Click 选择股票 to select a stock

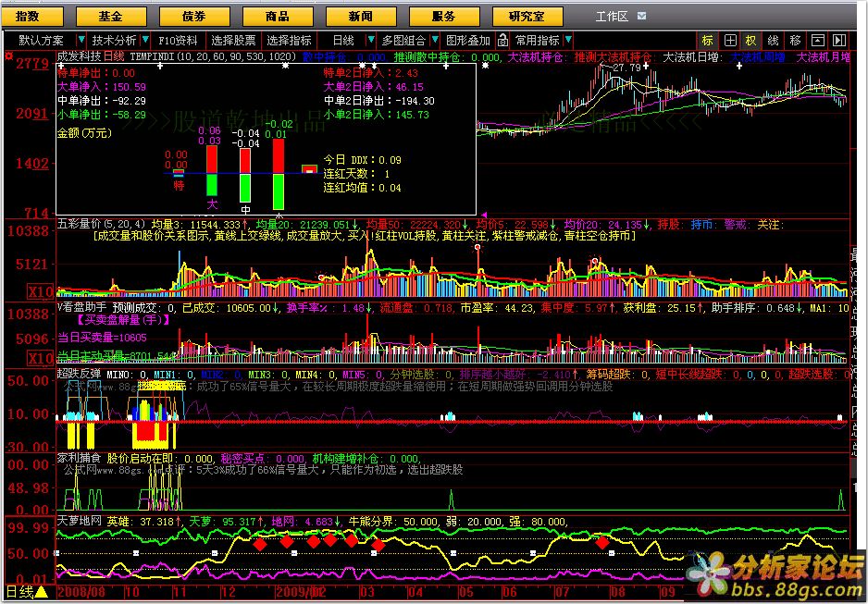233,41
